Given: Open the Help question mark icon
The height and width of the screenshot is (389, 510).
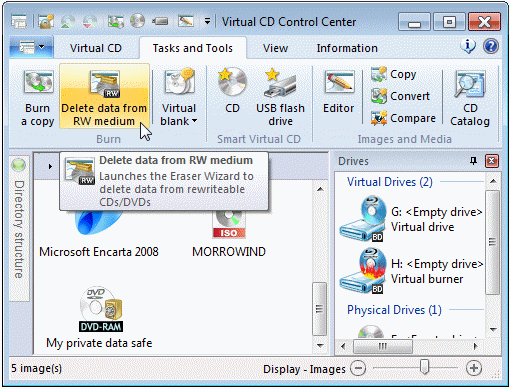Looking at the screenshot, I should (491, 46).
